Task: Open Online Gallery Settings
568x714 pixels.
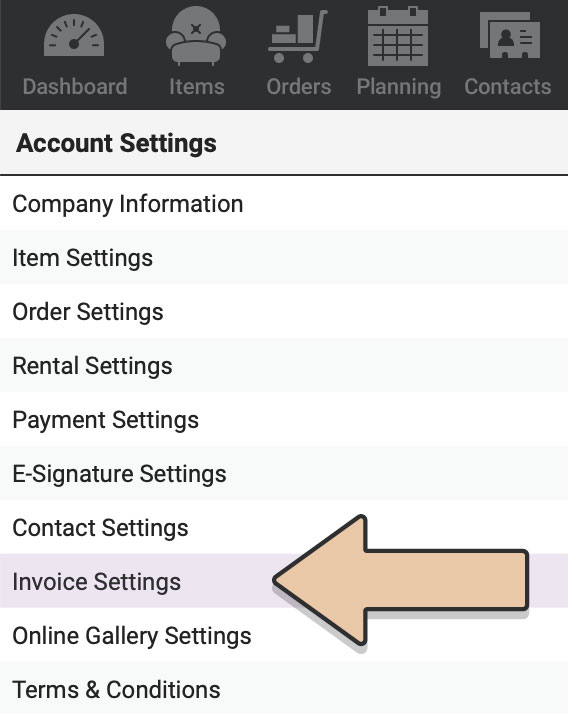Action: (284, 635)
